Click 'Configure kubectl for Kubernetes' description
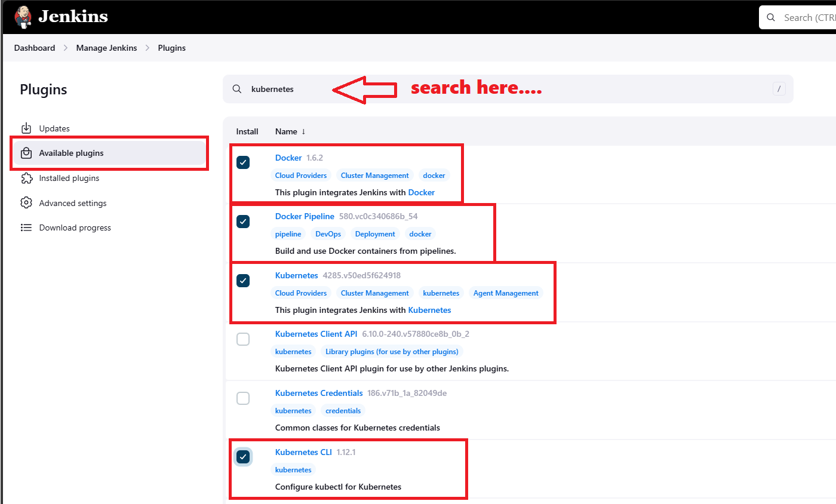The image size is (836, 504). pyautogui.click(x=338, y=487)
